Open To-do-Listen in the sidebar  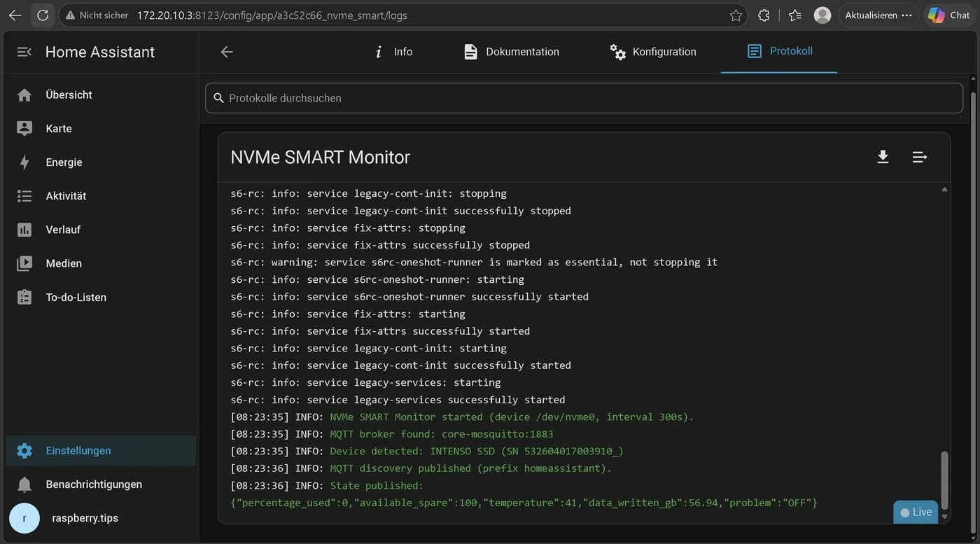(99, 297)
